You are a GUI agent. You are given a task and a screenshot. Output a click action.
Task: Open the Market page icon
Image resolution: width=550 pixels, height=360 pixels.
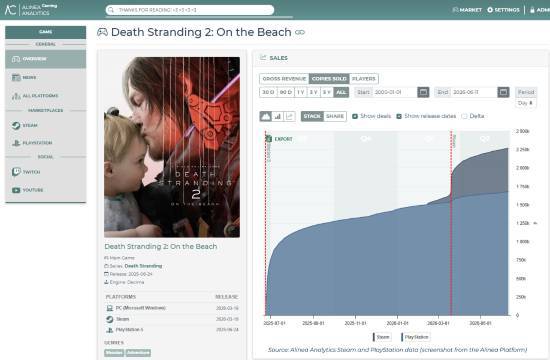coord(455,10)
